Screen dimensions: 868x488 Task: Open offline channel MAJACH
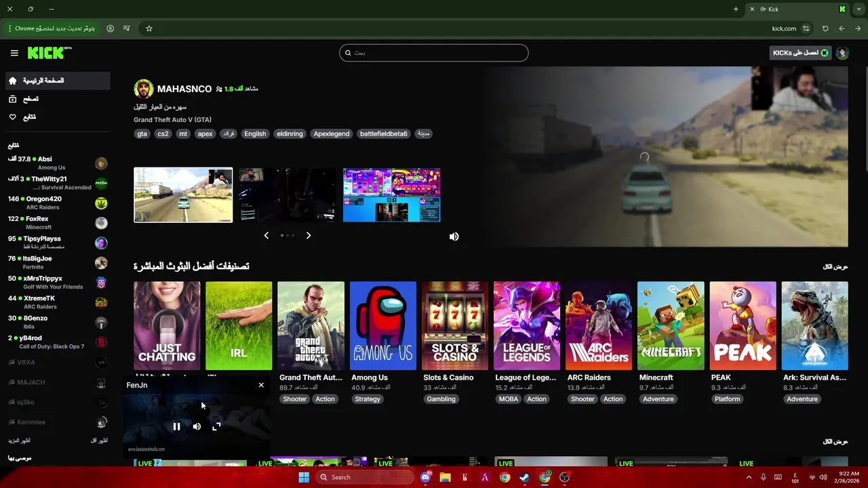tap(57, 382)
